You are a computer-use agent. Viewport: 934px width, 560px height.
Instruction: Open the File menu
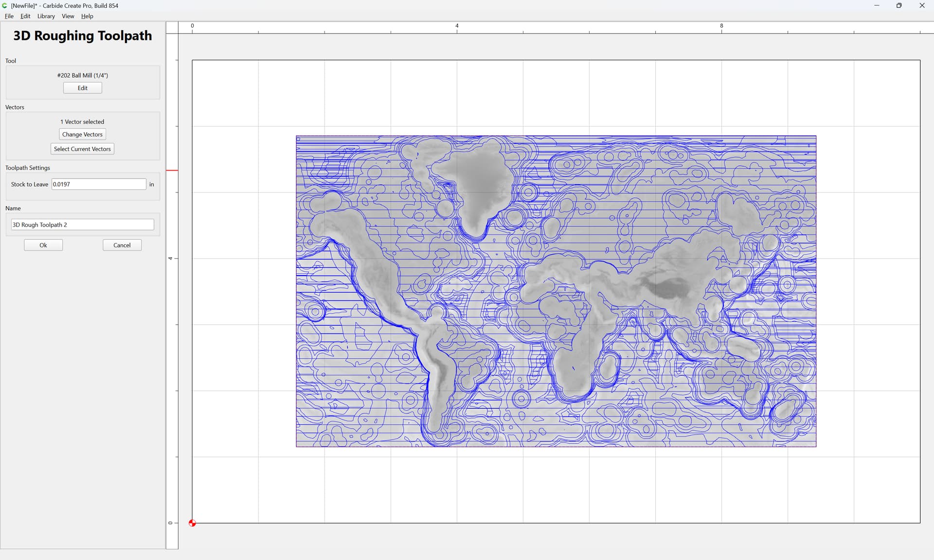9,16
